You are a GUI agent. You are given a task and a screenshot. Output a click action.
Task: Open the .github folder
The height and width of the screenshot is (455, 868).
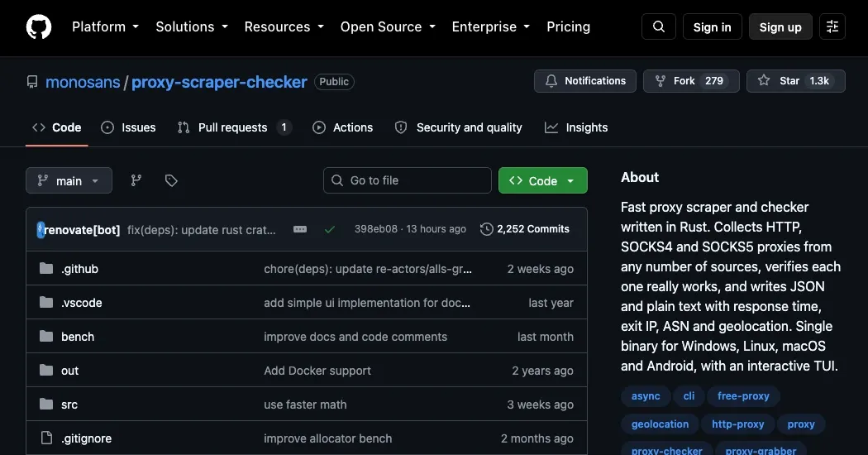pos(79,269)
